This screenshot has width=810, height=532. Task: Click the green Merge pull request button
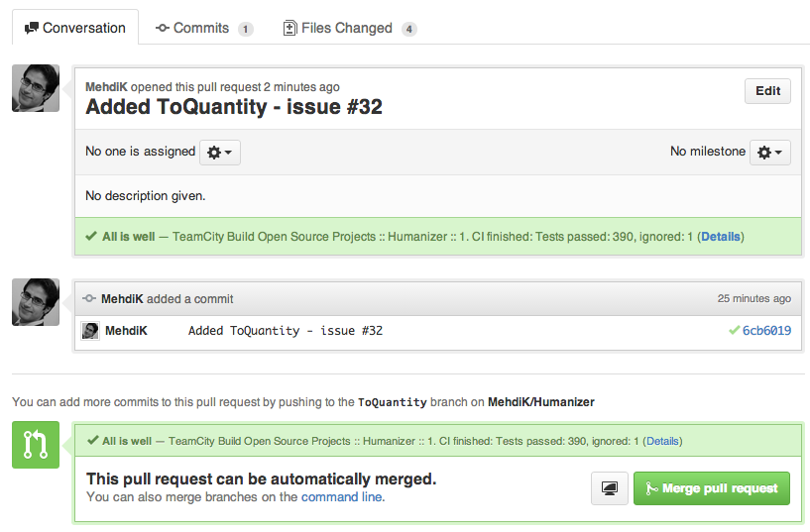pos(711,488)
